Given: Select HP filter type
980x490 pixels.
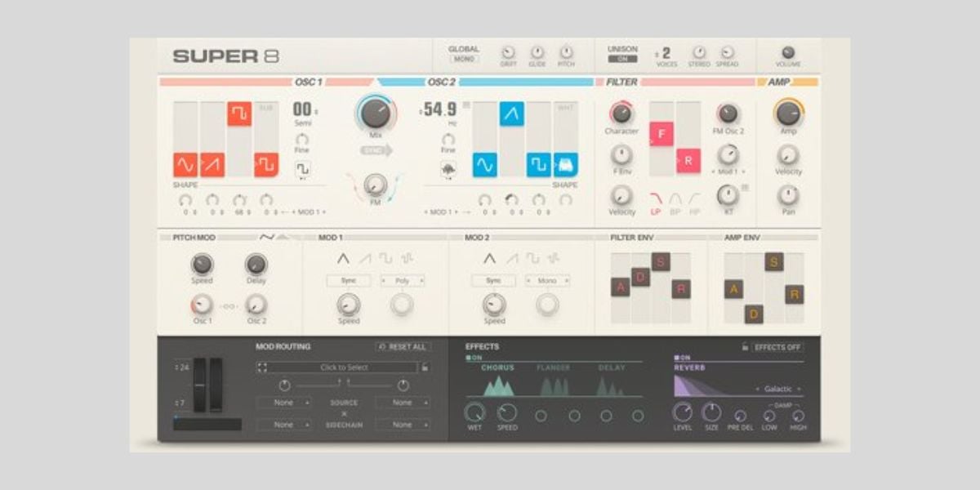Looking at the screenshot, I should coord(694,202).
